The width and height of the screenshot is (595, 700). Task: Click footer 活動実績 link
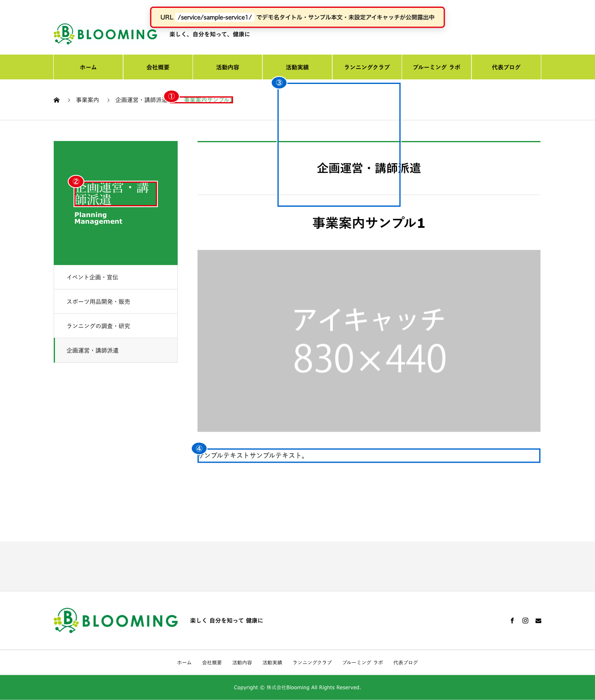pos(272,662)
